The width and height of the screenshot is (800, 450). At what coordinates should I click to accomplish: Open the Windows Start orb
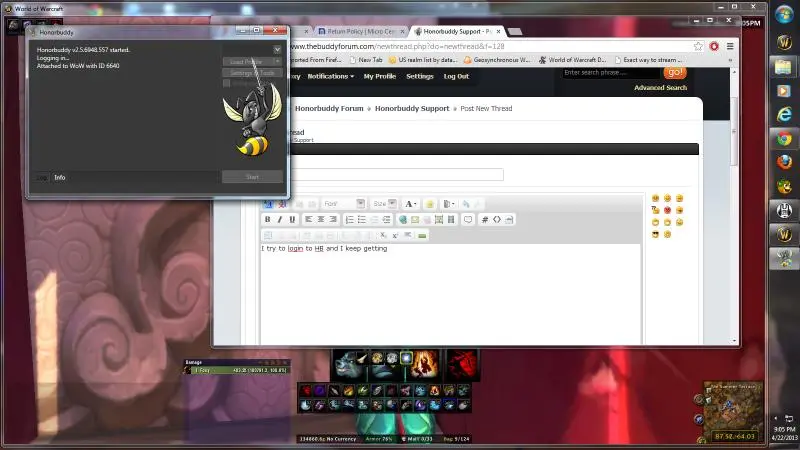(x=784, y=14)
